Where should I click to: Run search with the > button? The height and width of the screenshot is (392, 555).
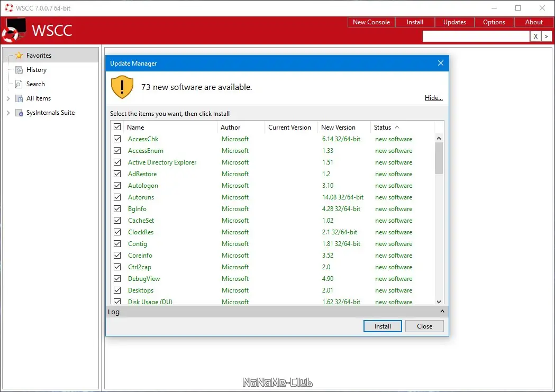coord(547,36)
